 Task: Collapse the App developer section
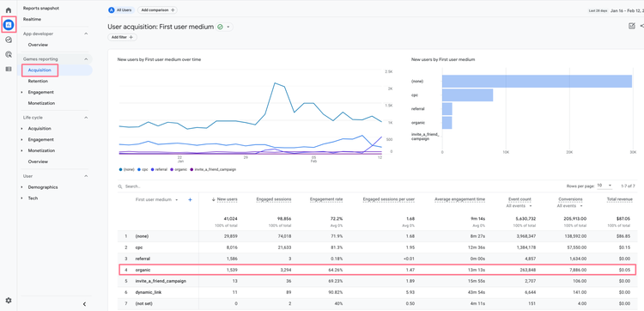(x=86, y=34)
